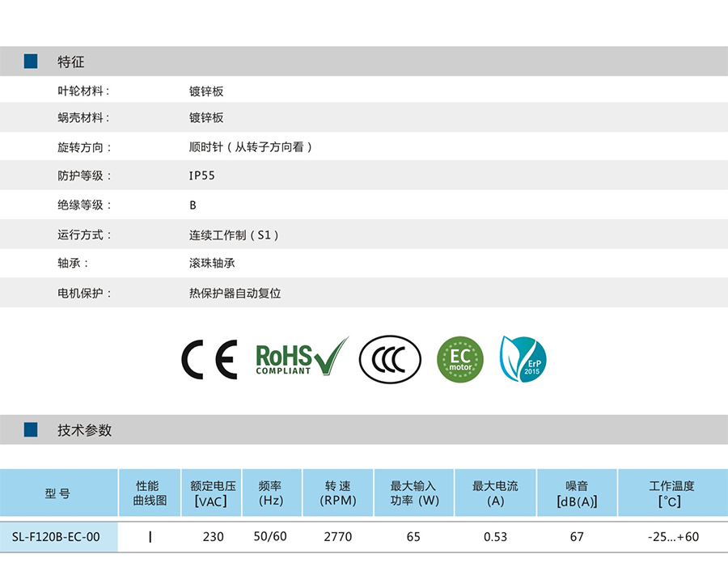Click the RoHS Compliant logo
Screen dimensions: 728x571
coord(301,357)
